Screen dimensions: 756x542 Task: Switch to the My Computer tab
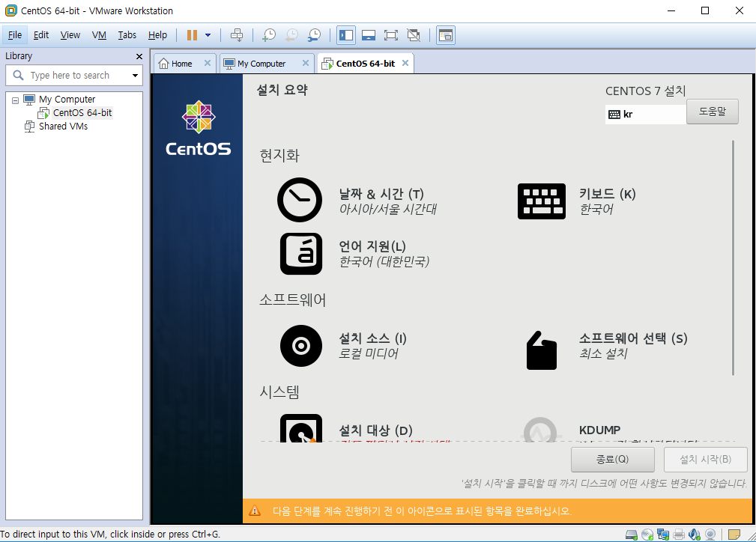click(261, 64)
